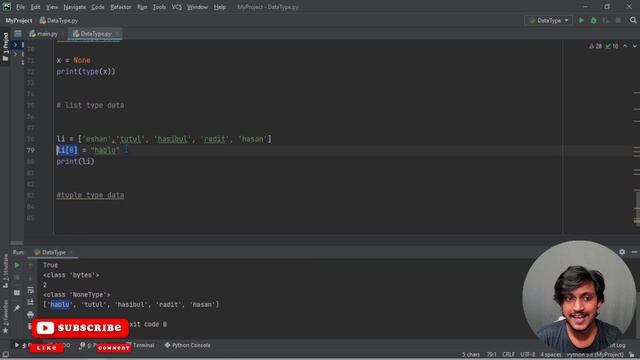Click the red Subscribe overlay button
640x360 pixels.
pyautogui.click(x=80, y=328)
